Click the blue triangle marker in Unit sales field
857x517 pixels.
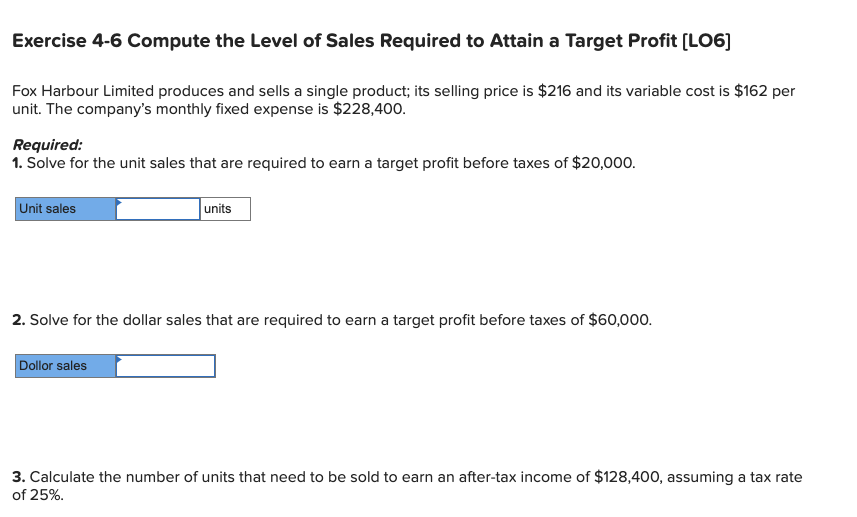point(119,202)
